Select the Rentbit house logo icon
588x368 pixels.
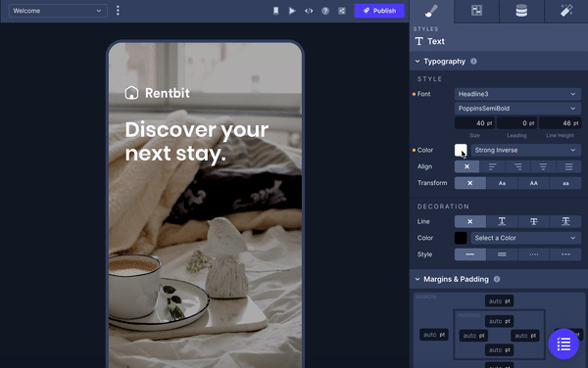click(x=131, y=93)
